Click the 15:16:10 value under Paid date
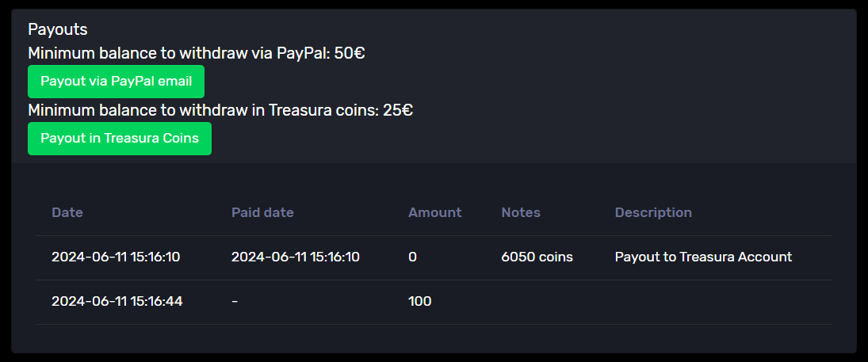The height and width of the screenshot is (362, 868). pos(295,257)
